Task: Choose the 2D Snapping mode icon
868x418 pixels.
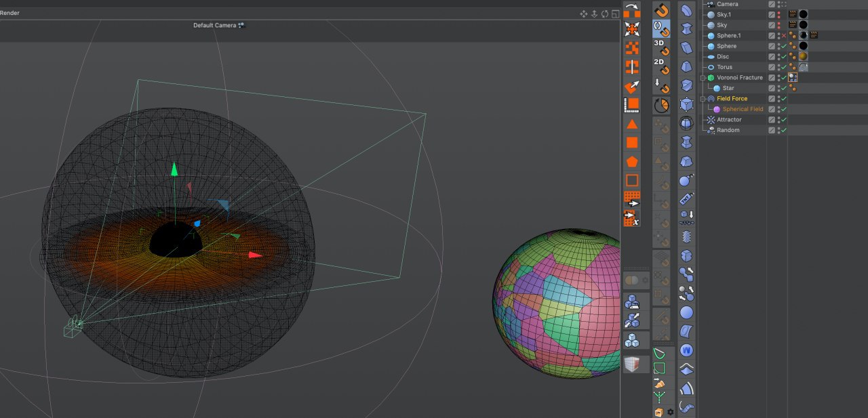Action: pos(661,66)
